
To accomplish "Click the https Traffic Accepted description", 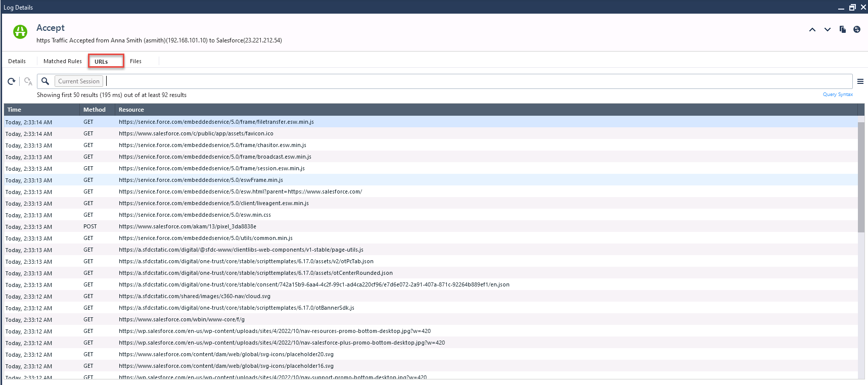I will tap(159, 40).
